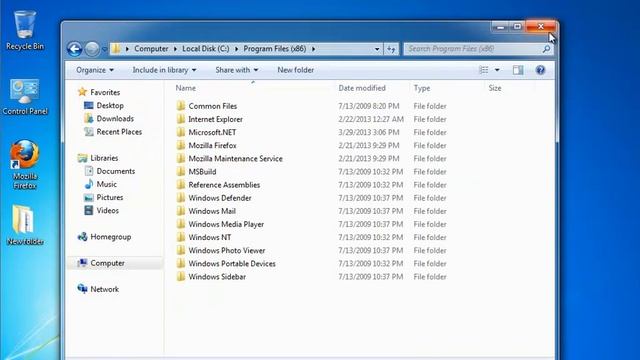
Task: Open the Share with menu
Action: 236,70
